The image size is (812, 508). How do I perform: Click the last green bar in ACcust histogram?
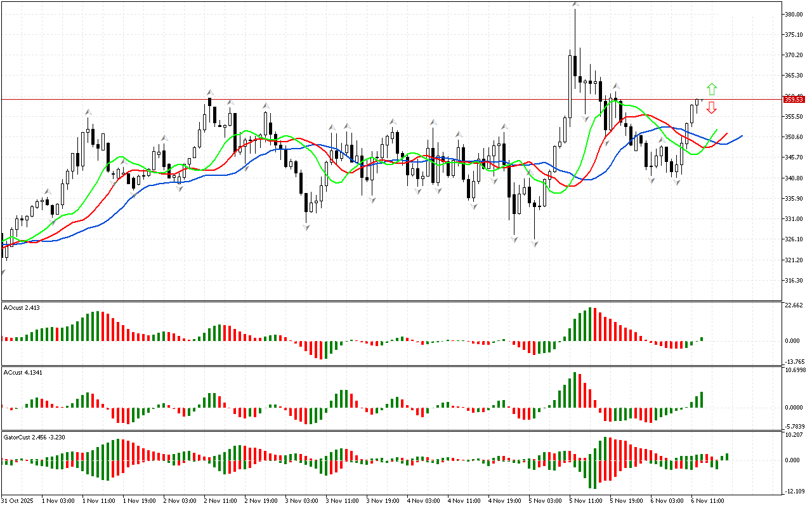point(702,399)
